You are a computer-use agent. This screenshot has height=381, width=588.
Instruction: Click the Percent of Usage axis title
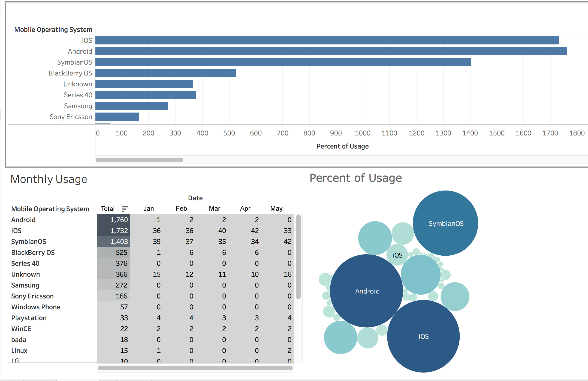pos(342,146)
